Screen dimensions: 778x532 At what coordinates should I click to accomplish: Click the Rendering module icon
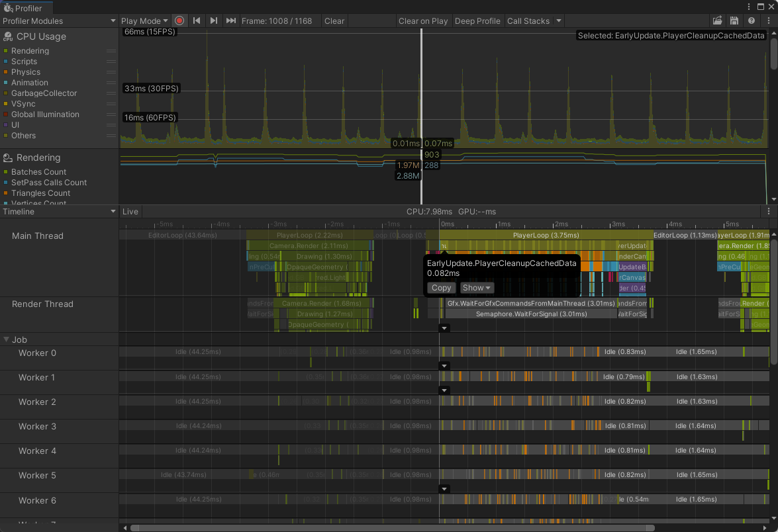click(x=9, y=158)
